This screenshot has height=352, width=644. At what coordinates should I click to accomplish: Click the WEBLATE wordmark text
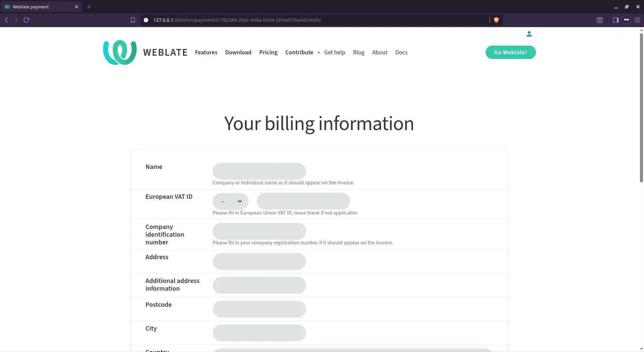tap(165, 52)
